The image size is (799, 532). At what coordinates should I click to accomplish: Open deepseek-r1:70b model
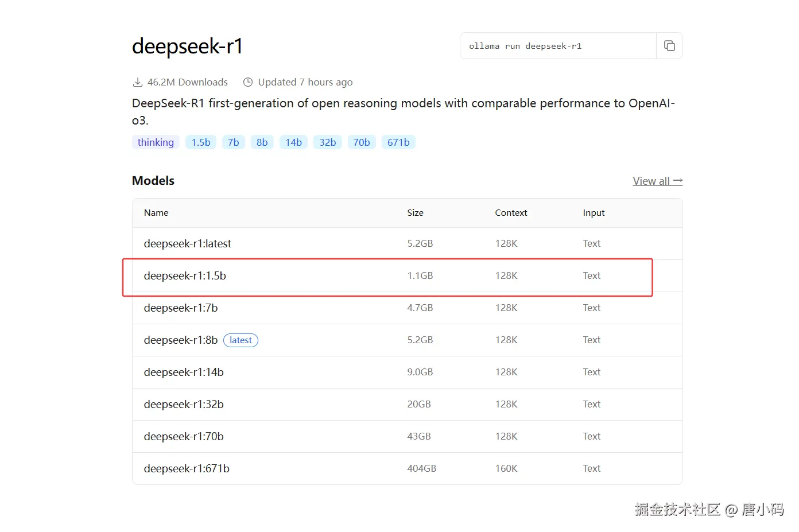click(x=184, y=436)
